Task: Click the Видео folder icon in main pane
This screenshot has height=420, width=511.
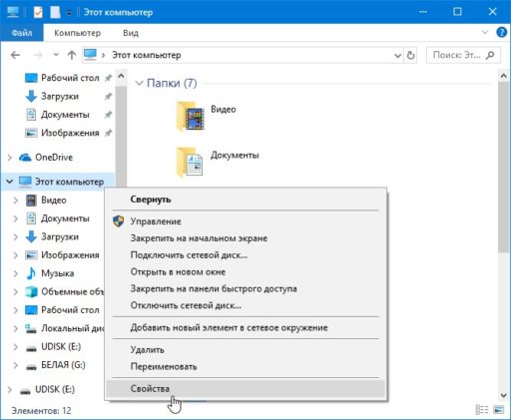Action: pyautogui.click(x=190, y=117)
